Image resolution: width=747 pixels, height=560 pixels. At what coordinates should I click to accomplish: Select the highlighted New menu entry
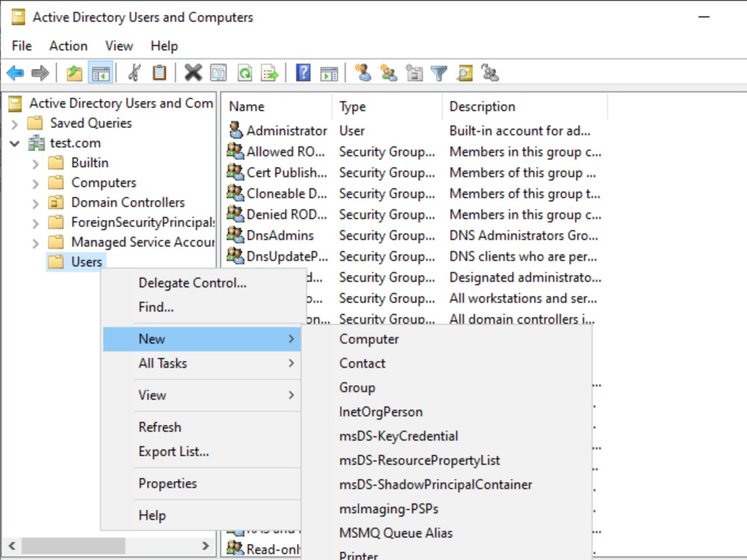[202, 339]
